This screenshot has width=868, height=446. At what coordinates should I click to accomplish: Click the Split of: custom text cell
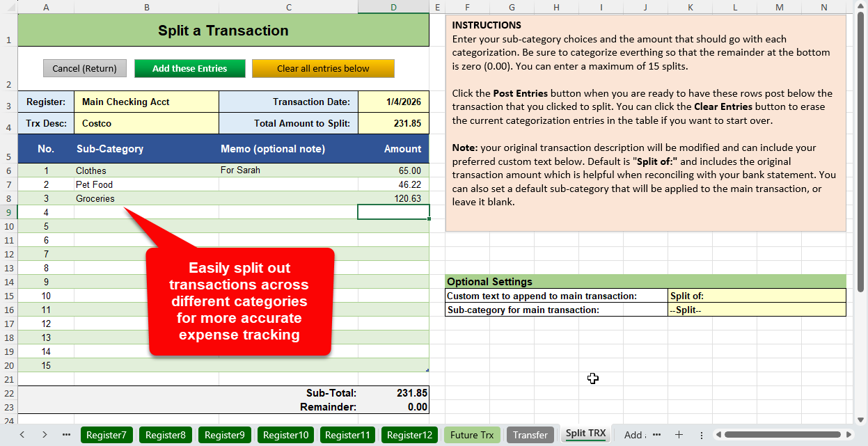click(x=756, y=296)
